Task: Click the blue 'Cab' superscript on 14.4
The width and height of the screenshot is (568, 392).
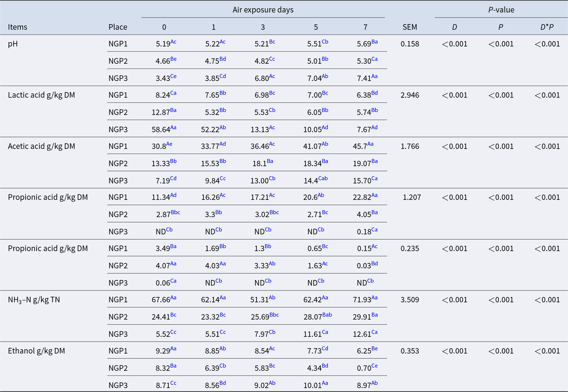Action: pyautogui.click(x=323, y=178)
